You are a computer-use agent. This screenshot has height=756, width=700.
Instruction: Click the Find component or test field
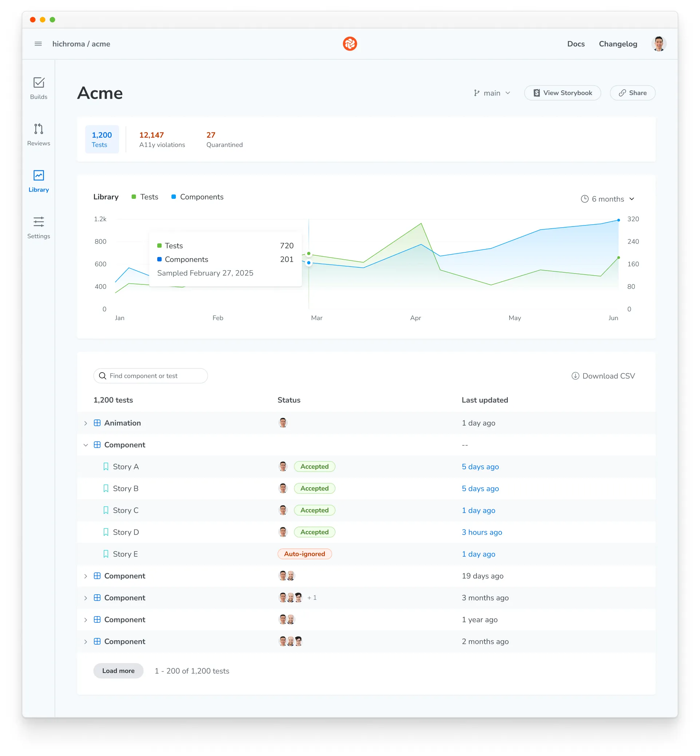coord(150,376)
